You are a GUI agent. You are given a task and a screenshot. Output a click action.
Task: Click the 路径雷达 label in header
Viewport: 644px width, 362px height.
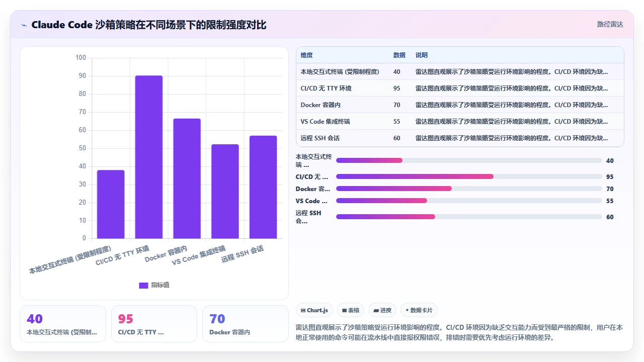(x=610, y=24)
